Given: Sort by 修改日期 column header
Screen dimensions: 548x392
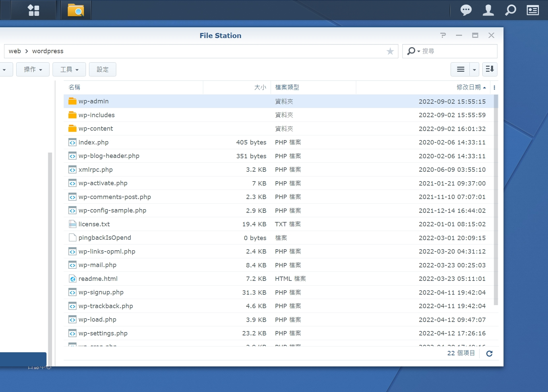Looking at the screenshot, I should [424, 88].
